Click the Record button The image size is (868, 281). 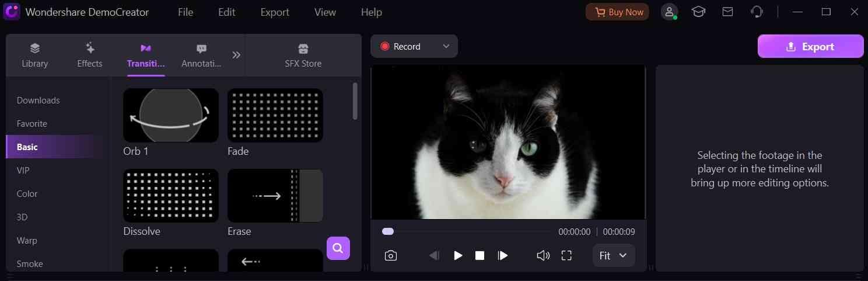tap(400, 47)
